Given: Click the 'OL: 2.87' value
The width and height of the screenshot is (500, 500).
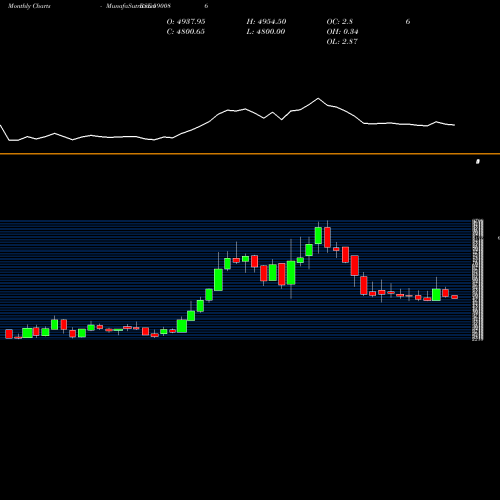Looking at the screenshot, I should point(342,42).
